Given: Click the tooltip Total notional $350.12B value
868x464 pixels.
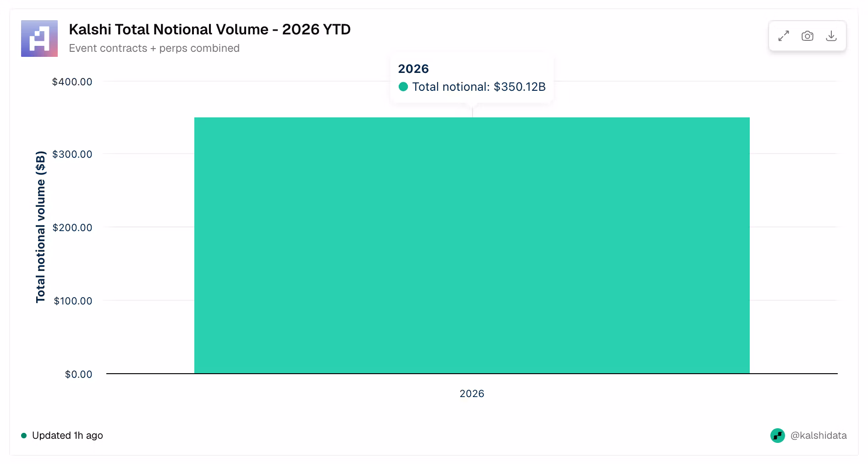Looking at the screenshot, I should point(479,87).
